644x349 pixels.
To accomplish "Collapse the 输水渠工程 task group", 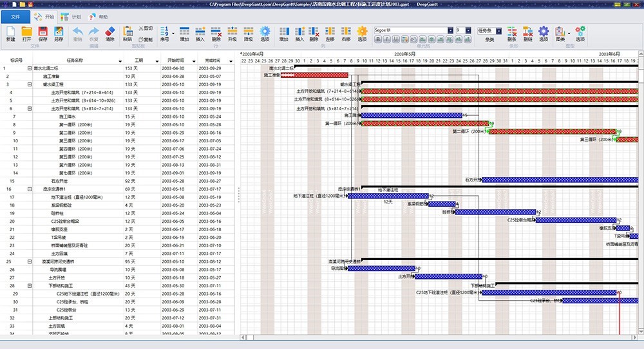I will pyautogui.click(x=30, y=84).
